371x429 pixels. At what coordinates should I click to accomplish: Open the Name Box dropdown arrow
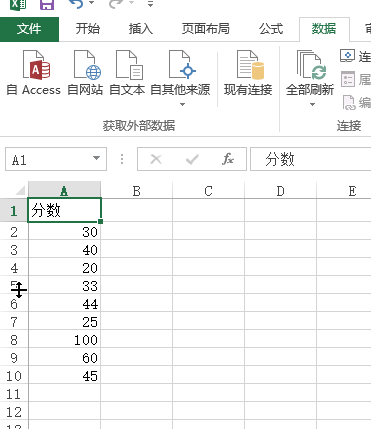pos(97,158)
